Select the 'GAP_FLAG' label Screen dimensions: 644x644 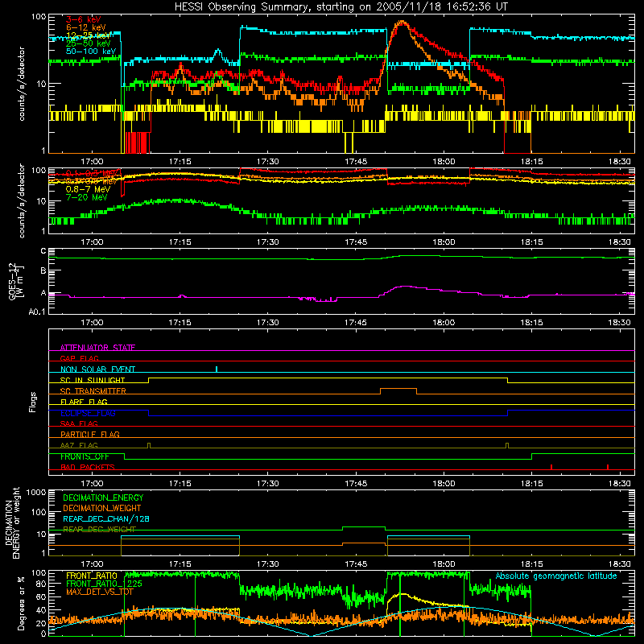point(79,358)
